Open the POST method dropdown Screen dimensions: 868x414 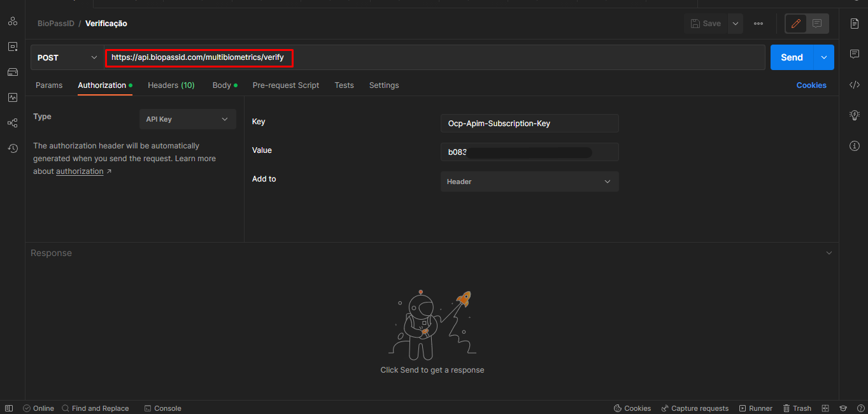coord(66,57)
